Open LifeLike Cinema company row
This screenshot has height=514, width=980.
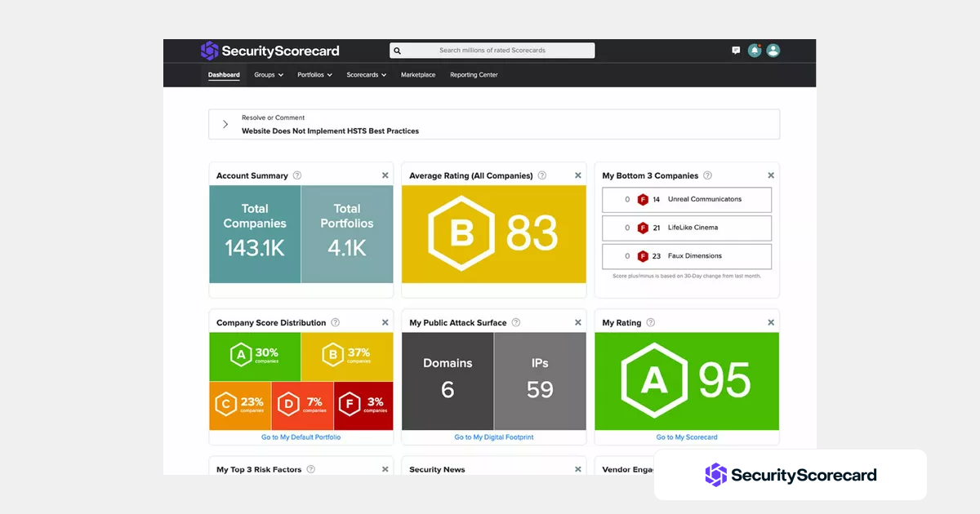click(x=687, y=228)
